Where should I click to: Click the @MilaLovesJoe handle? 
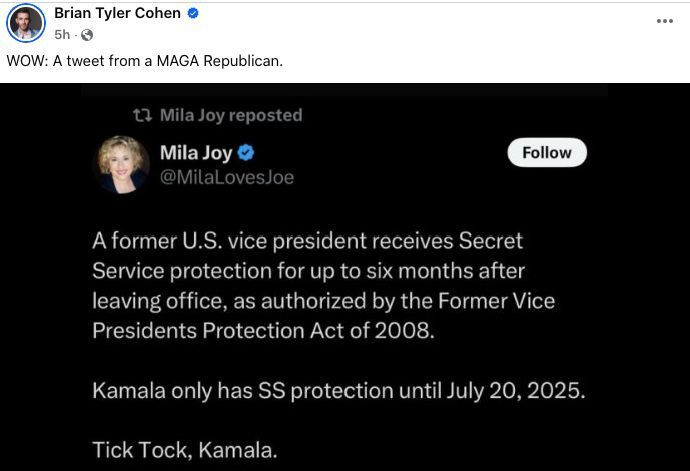227,177
